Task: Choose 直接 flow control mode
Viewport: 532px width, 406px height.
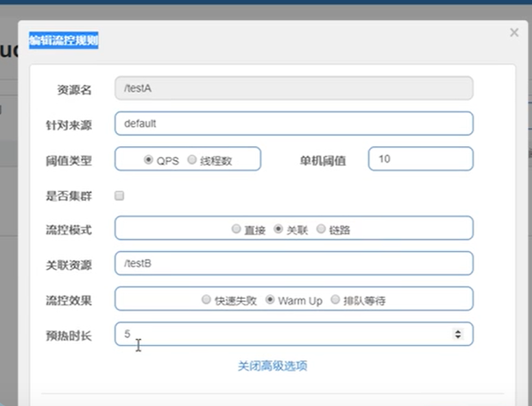Action: 236,229
